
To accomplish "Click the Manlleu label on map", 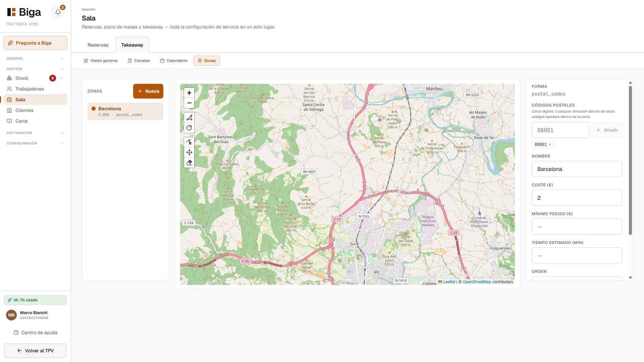I will pyautogui.click(x=434, y=89).
